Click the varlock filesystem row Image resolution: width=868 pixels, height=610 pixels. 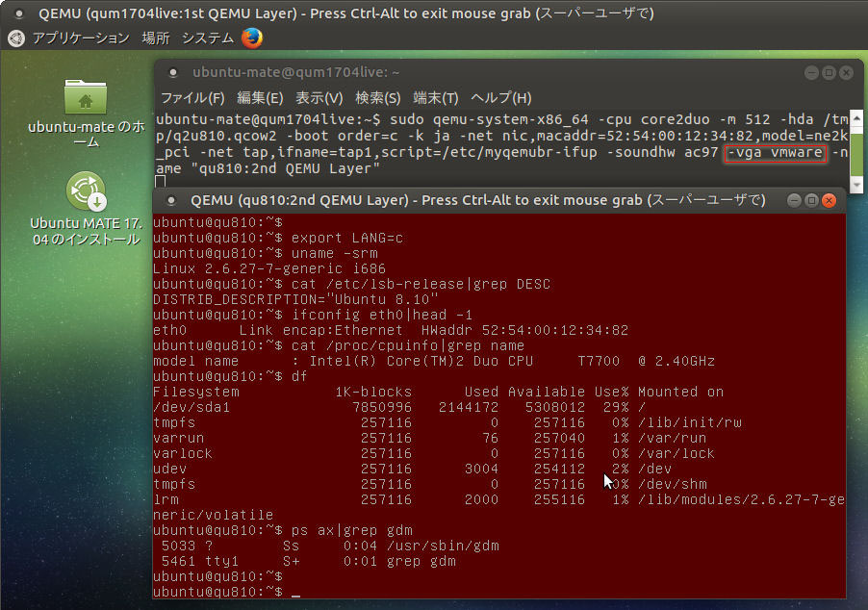click(x=433, y=454)
